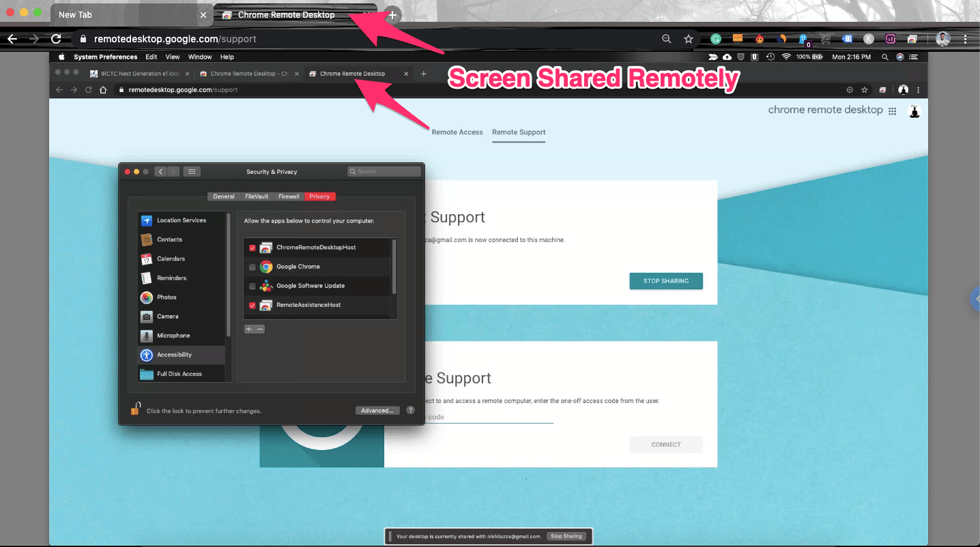This screenshot has width=980, height=547.
Task: Click the Grammarly extension icon in outer Chrome
Action: tap(716, 39)
